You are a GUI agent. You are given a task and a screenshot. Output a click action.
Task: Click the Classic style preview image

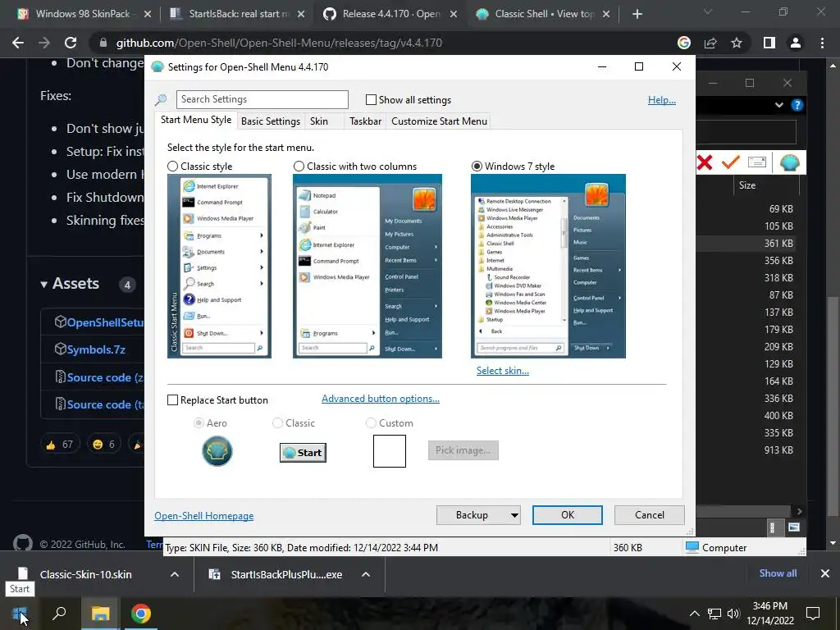(219, 267)
